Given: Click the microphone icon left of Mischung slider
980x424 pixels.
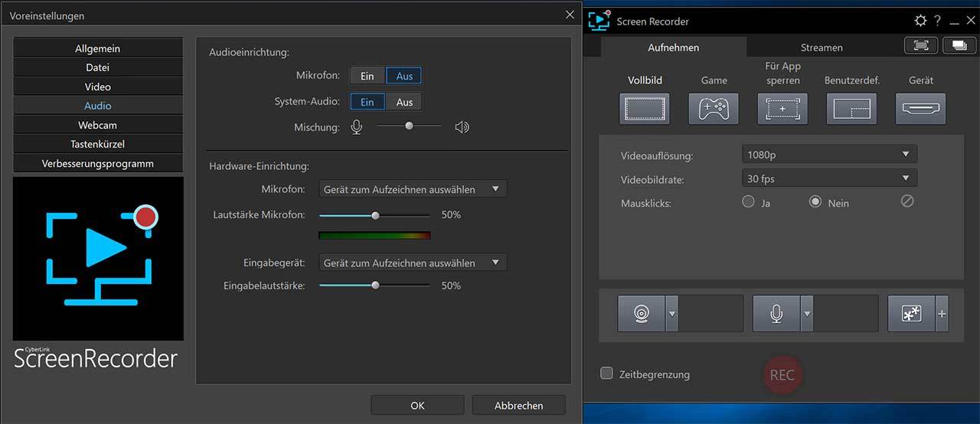Looking at the screenshot, I should pos(357,127).
